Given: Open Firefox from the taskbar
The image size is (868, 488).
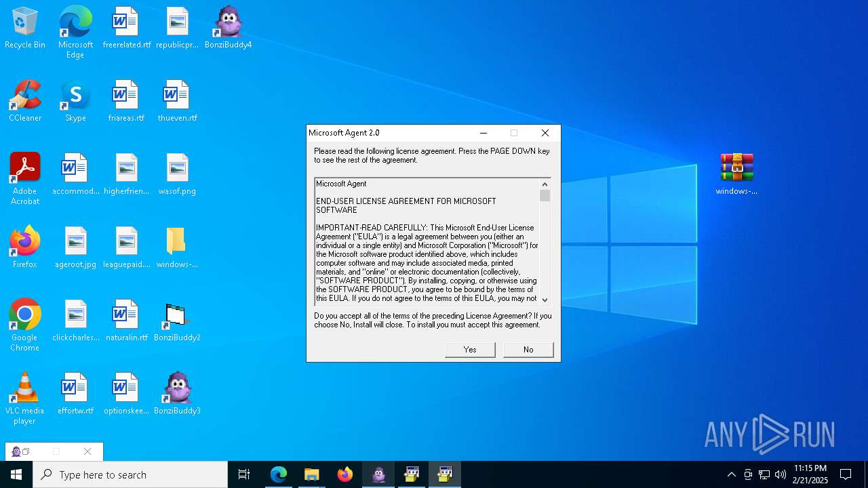Looking at the screenshot, I should (x=345, y=474).
